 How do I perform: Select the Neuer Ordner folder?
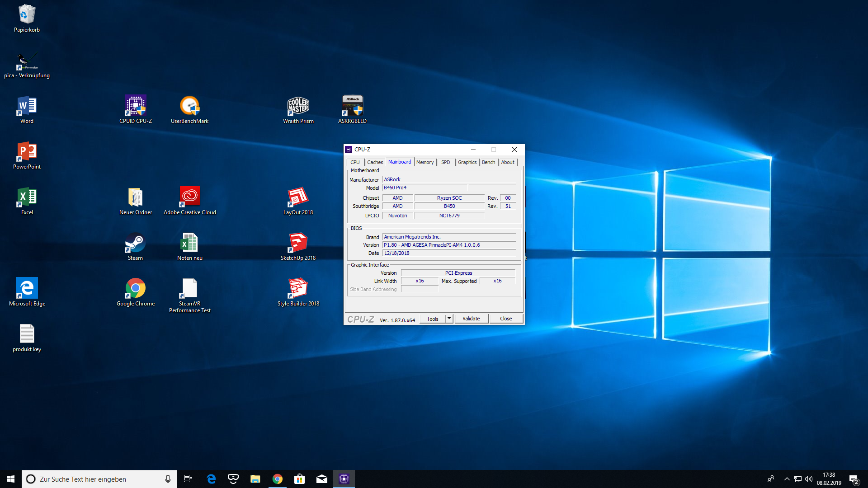tap(135, 202)
